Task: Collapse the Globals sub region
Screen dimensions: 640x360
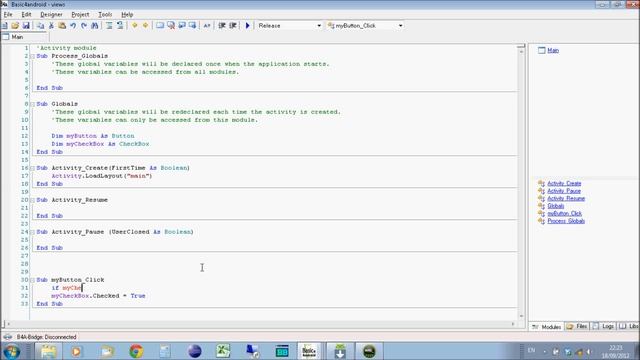Action: [32, 104]
